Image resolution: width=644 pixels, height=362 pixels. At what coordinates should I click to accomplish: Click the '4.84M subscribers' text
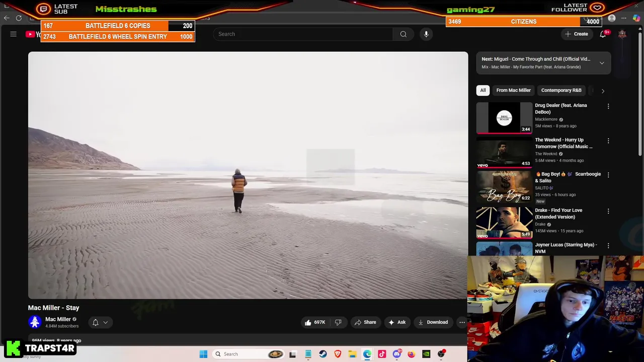point(62,326)
